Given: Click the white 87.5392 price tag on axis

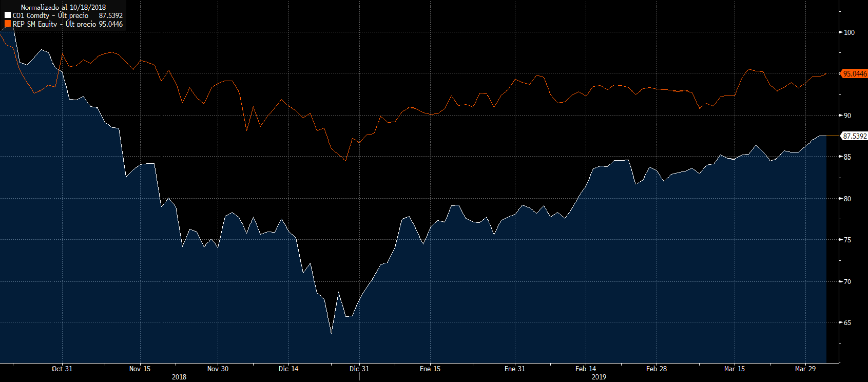Looking at the screenshot, I should [855, 136].
